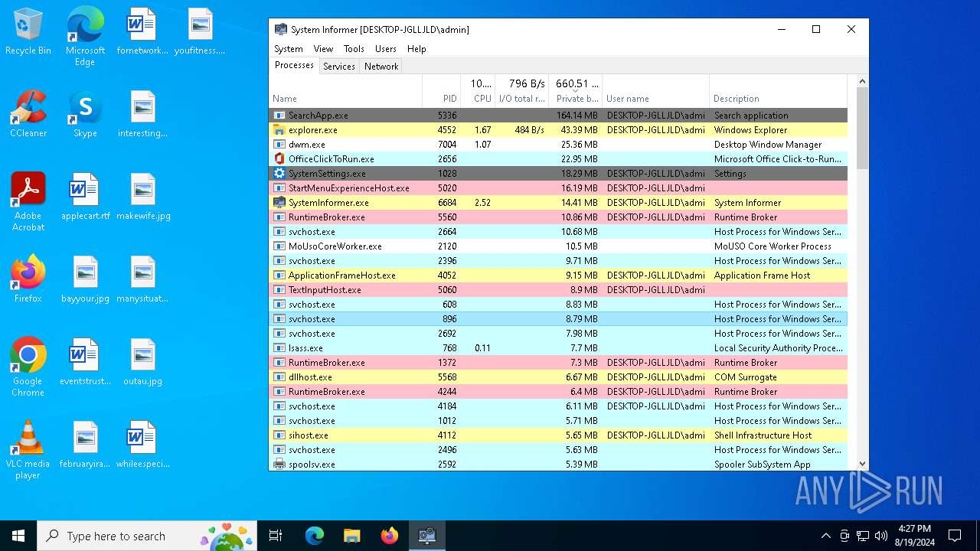Open File Explorer from the taskbar
980x551 pixels.
coord(351,536)
